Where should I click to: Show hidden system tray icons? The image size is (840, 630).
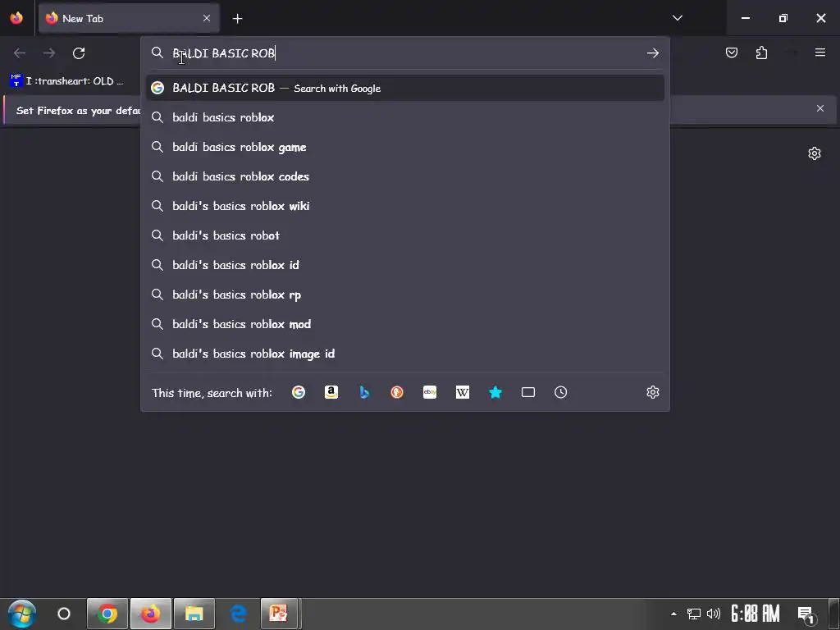[x=673, y=614]
